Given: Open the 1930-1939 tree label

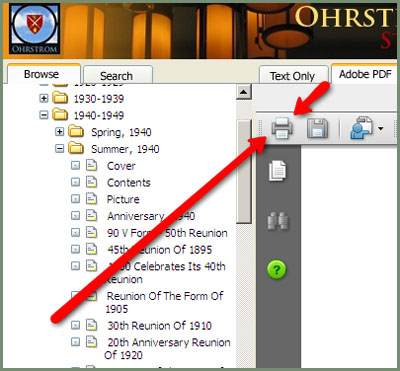Looking at the screenshot, I should click(99, 99).
